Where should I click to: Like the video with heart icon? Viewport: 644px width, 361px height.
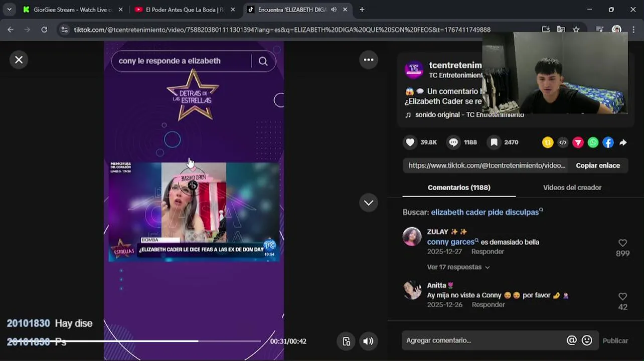pyautogui.click(x=410, y=142)
